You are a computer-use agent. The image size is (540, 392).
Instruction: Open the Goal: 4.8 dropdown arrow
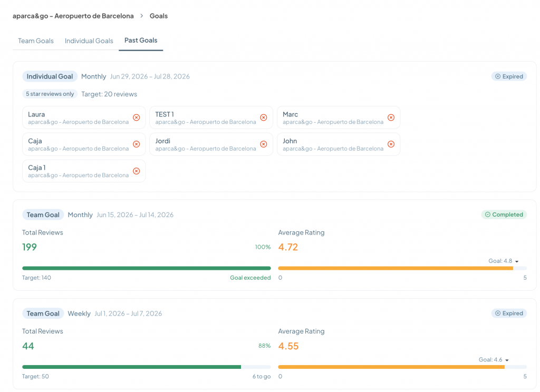pos(517,261)
